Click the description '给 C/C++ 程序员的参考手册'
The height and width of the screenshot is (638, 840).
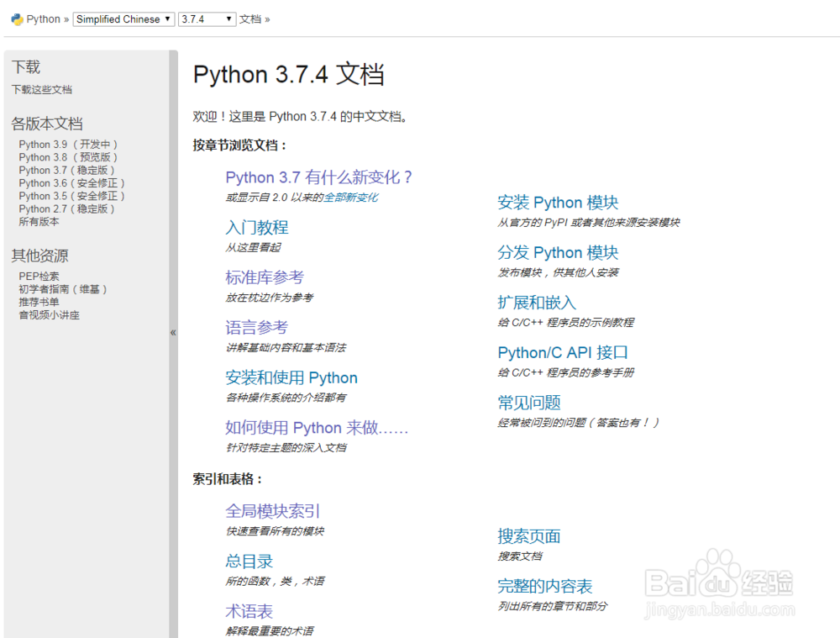pos(565,372)
